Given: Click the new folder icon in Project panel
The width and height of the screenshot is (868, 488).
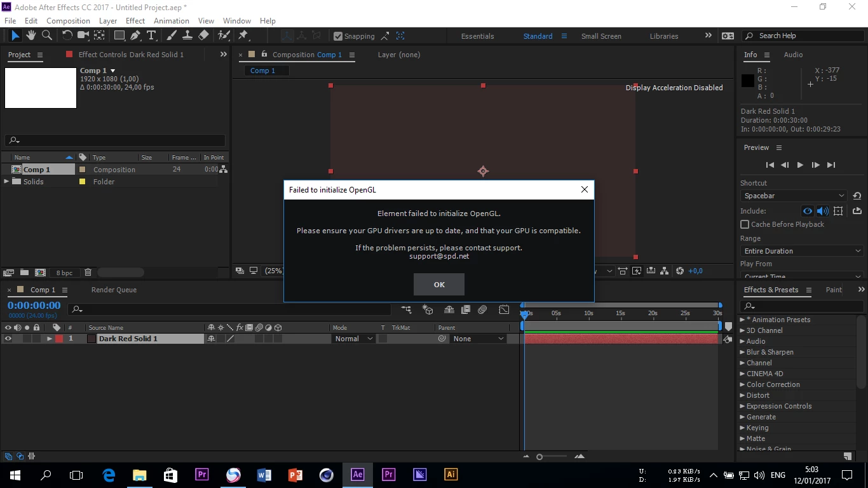Looking at the screenshot, I should point(24,273).
